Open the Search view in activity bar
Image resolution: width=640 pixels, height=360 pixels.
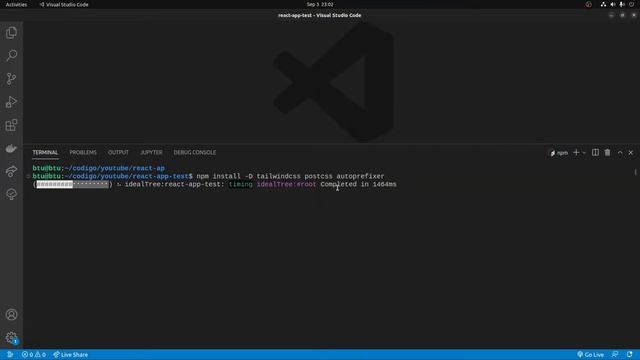(x=11, y=55)
